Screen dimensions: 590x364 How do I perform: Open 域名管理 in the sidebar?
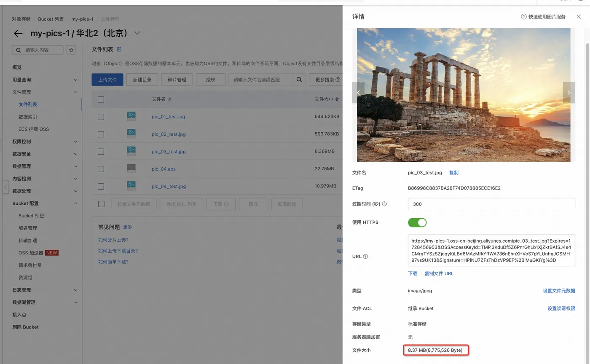[28, 228]
